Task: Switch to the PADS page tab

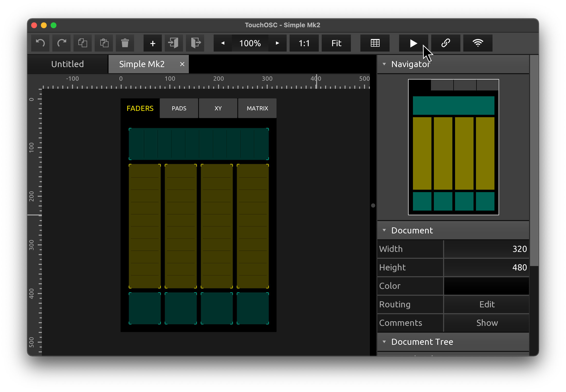Action: click(x=179, y=108)
